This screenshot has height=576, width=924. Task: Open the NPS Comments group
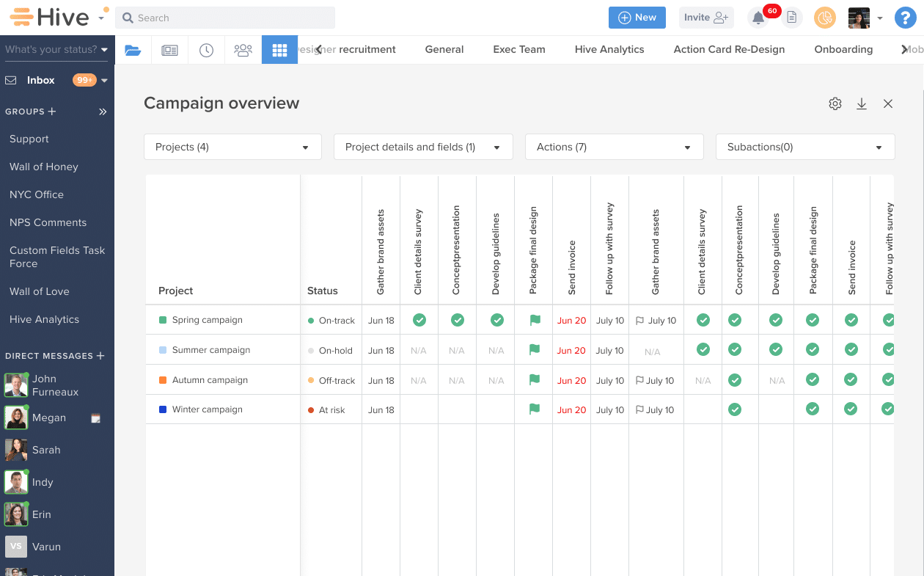[x=48, y=222]
